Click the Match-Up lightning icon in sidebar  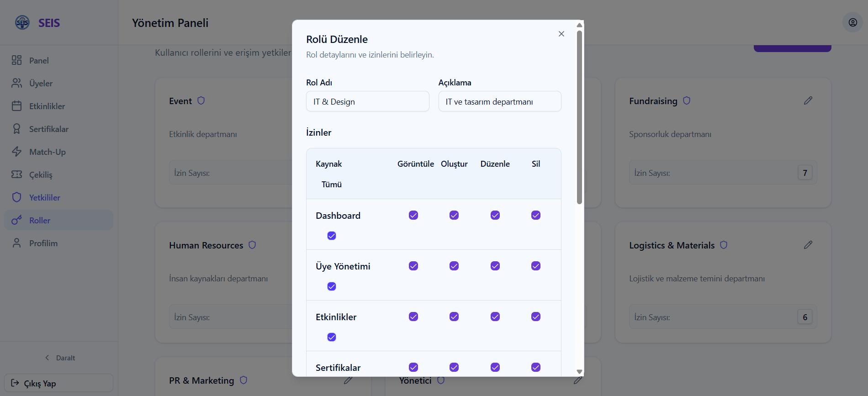point(17,152)
